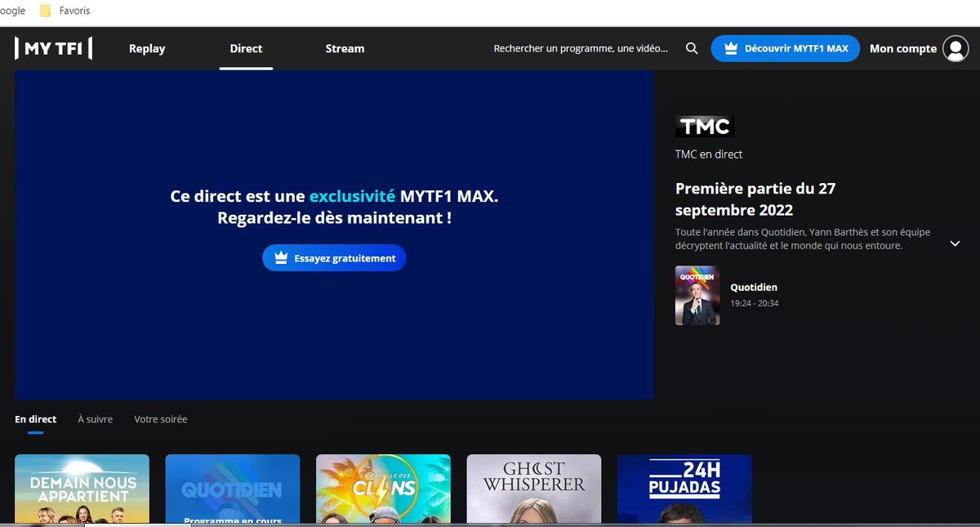980x527 pixels.
Task: Click the search magnifier icon
Action: point(692,48)
